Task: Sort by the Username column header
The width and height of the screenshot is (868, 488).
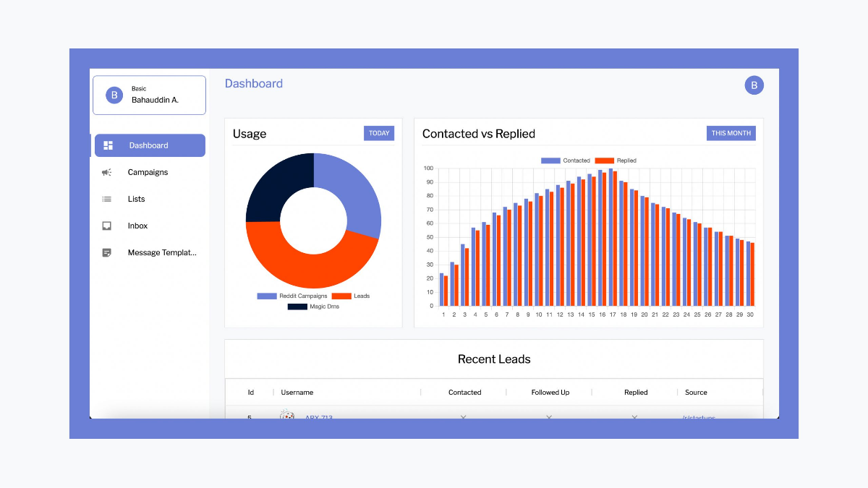Action: tap(297, 393)
